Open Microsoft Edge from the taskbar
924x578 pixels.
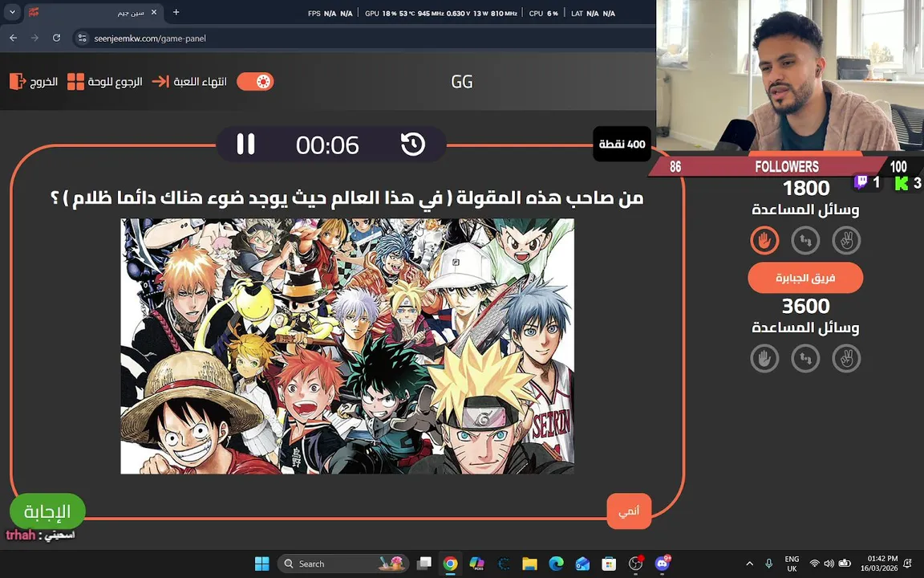pyautogui.click(x=557, y=564)
